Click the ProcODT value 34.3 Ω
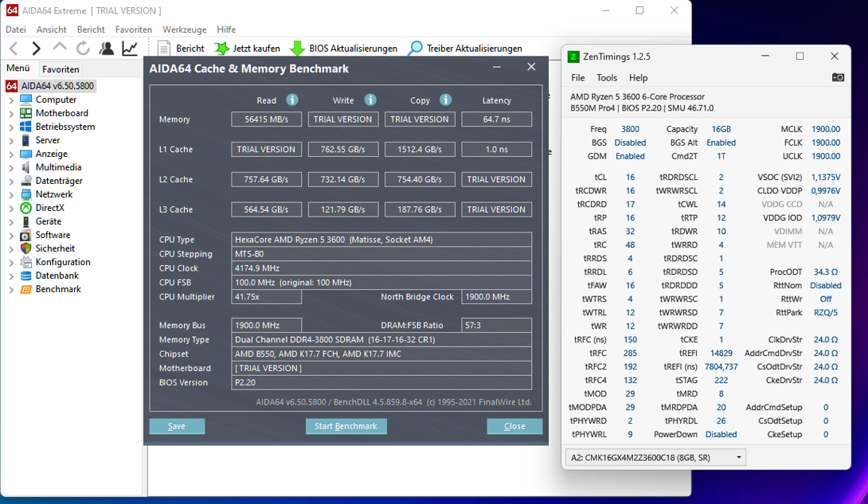 click(x=826, y=272)
